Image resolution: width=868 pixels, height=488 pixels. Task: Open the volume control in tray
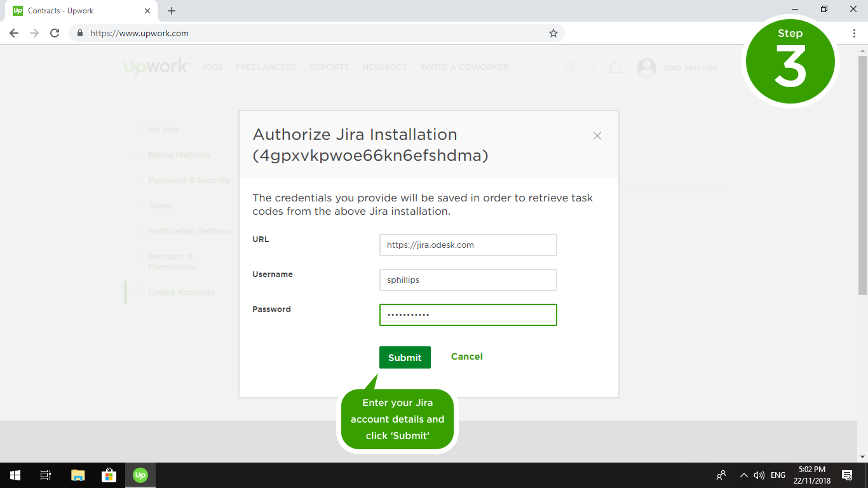(x=759, y=475)
